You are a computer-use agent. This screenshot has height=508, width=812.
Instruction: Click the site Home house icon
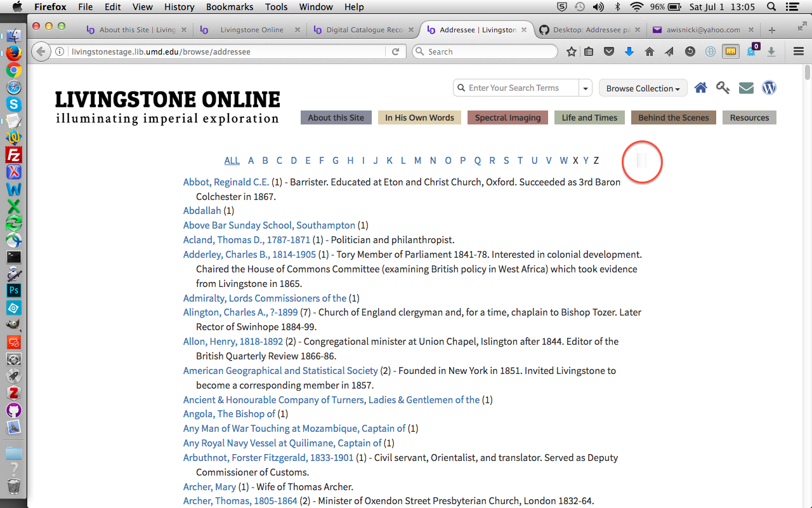(700, 88)
